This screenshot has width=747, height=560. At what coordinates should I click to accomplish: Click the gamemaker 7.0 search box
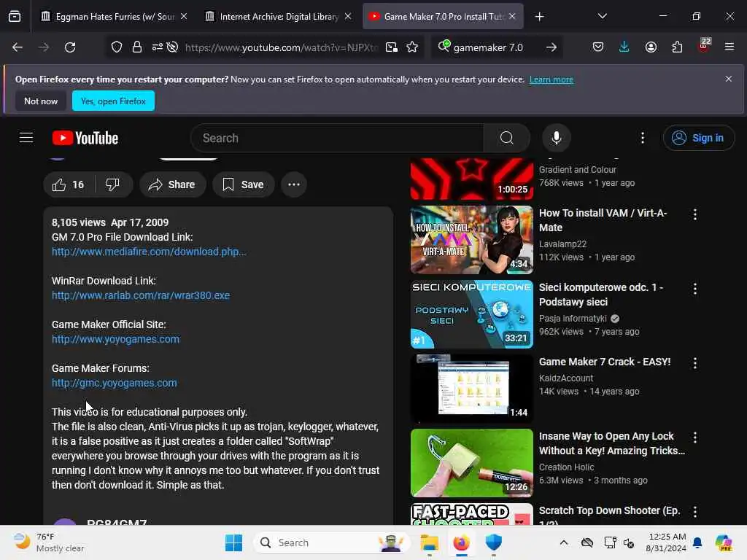(x=488, y=47)
